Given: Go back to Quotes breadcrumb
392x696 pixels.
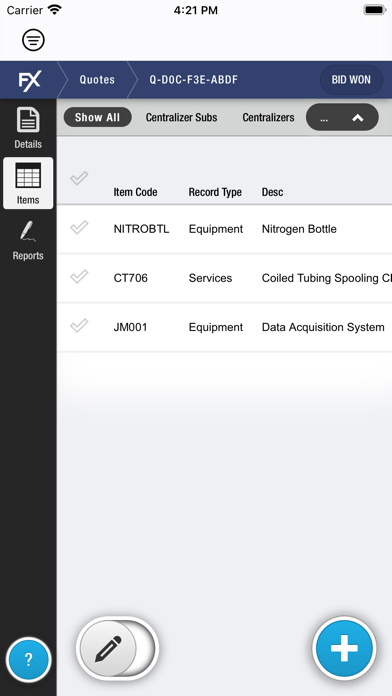Looking at the screenshot, I should pos(97,80).
